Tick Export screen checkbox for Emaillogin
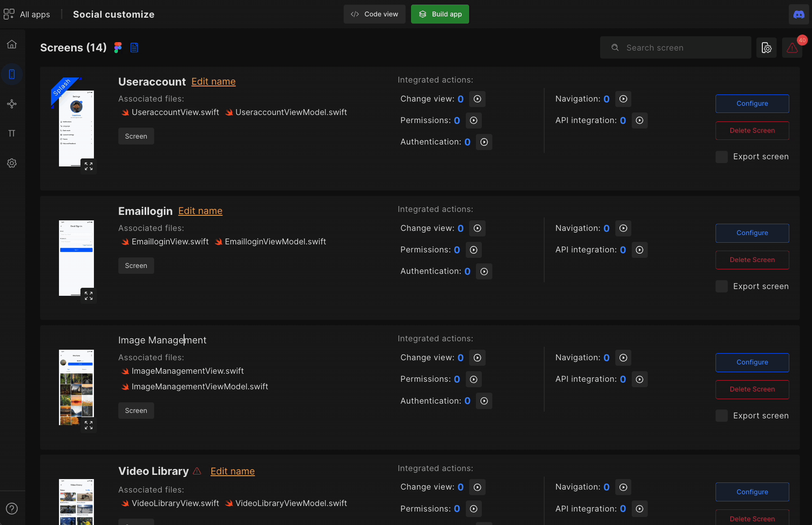 (x=721, y=287)
